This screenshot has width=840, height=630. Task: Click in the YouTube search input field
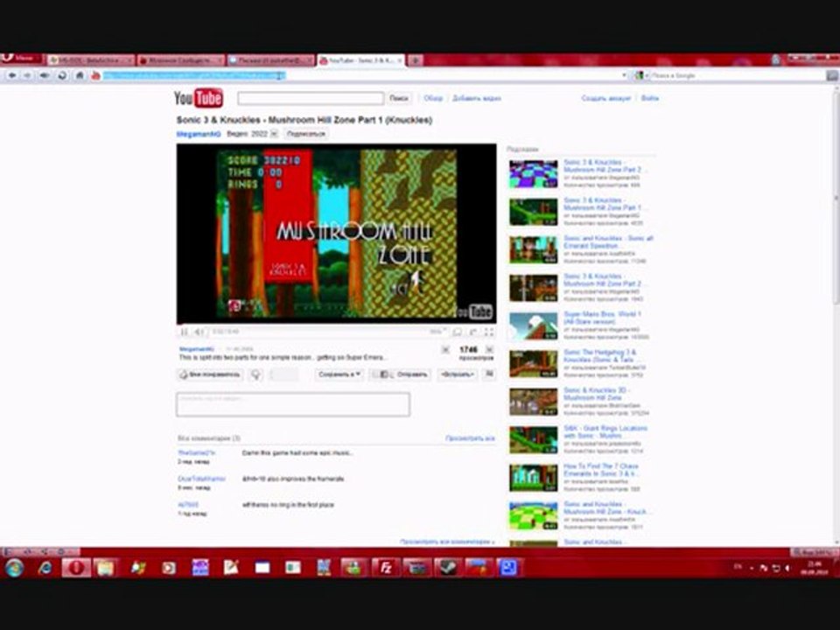click(x=311, y=98)
